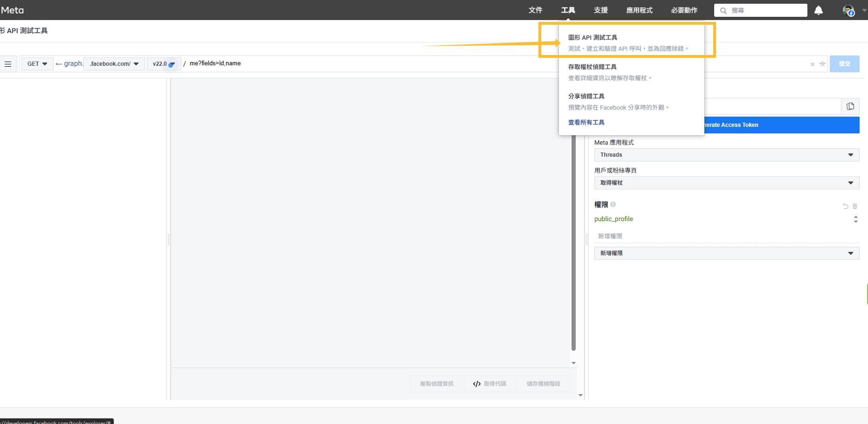
Task: Type in the 新增權限 text field
Action: point(727,236)
